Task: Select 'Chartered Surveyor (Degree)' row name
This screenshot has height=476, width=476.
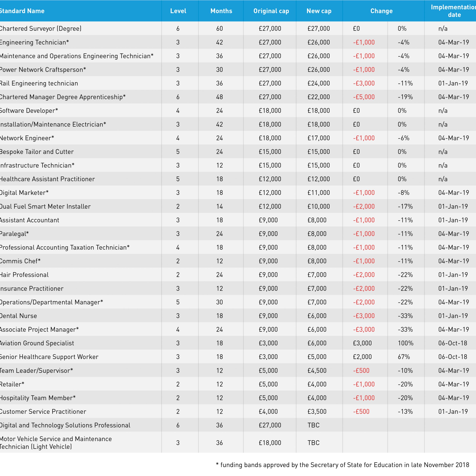Action: tap(40, 29)
